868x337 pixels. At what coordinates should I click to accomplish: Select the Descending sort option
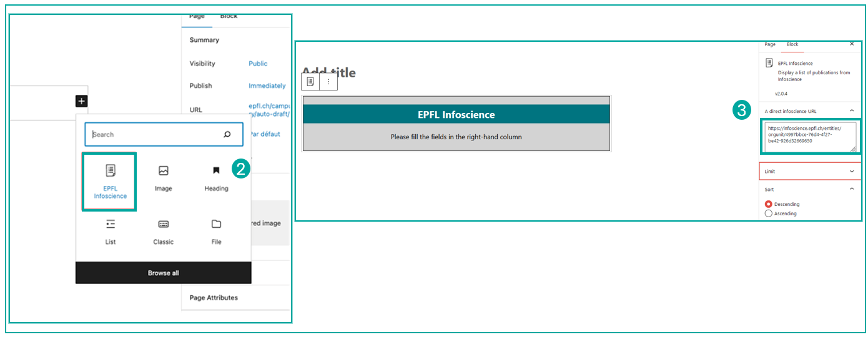pos(769,204)
